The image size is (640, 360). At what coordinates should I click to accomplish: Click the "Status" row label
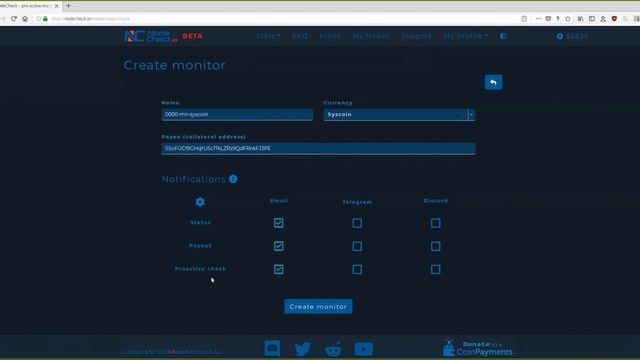tap(200, 222)
